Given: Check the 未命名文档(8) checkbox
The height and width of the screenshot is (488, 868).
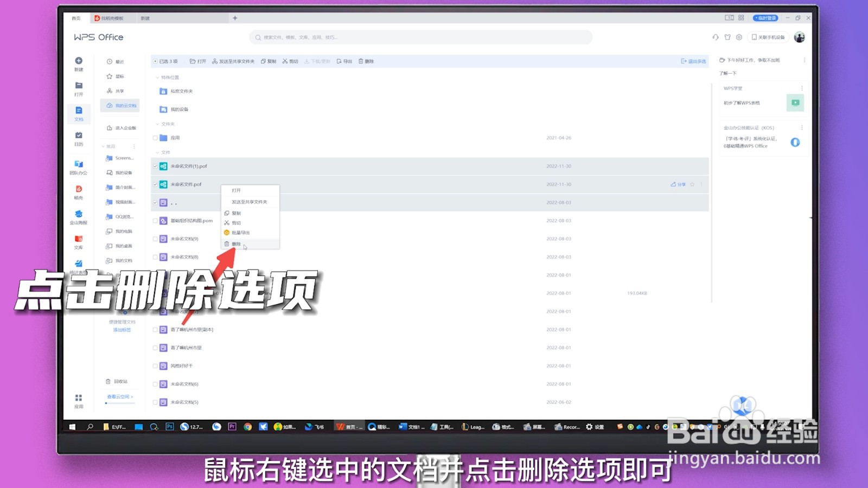Looking at the screenshot, I should tap(155, 257).
